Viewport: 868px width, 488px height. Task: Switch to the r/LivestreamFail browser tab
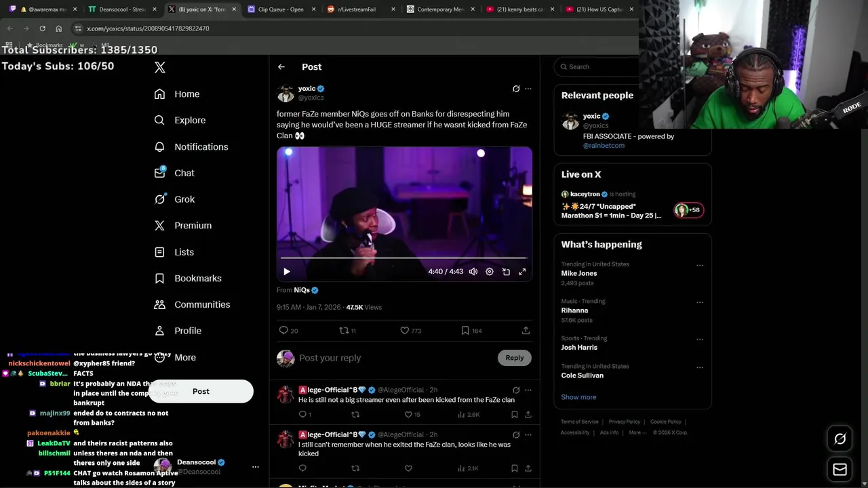356,9
